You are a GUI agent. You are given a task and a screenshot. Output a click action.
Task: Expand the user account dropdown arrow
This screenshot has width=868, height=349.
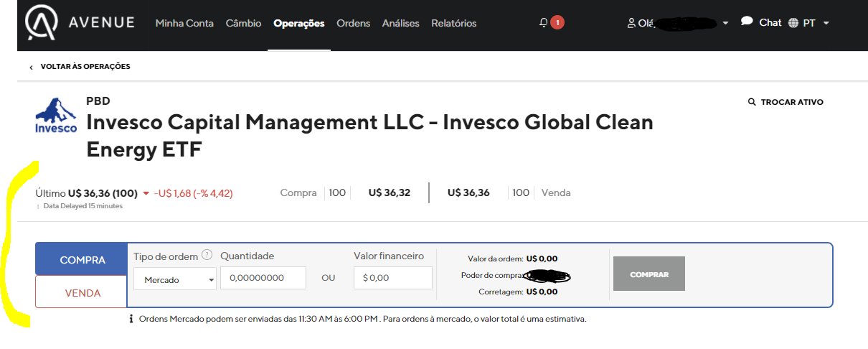[725, 24]
